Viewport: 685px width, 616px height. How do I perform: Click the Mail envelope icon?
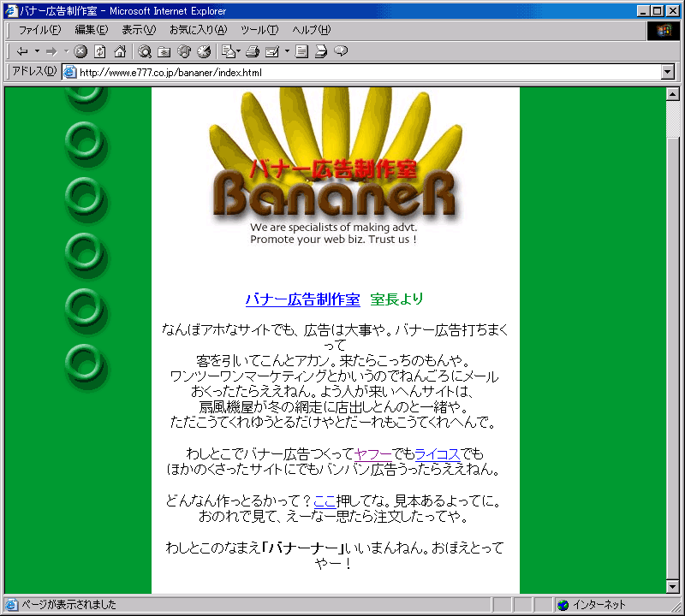[x=229, y=51]
